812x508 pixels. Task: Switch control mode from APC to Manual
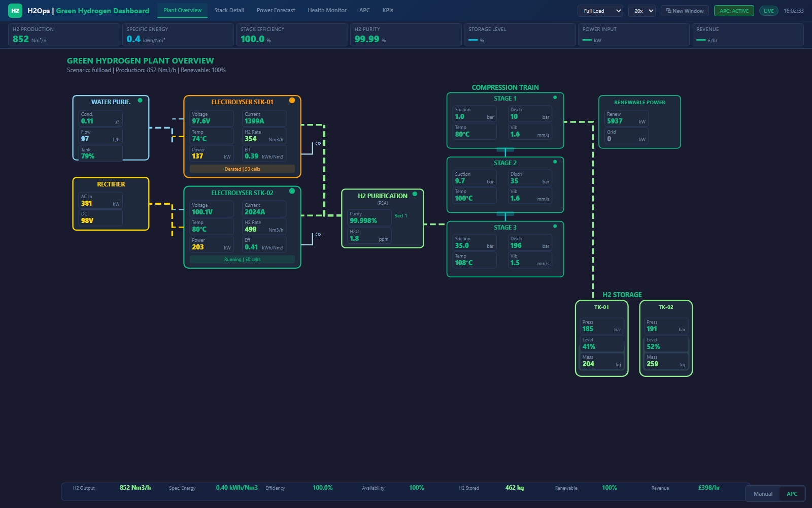tap(763, 493)
